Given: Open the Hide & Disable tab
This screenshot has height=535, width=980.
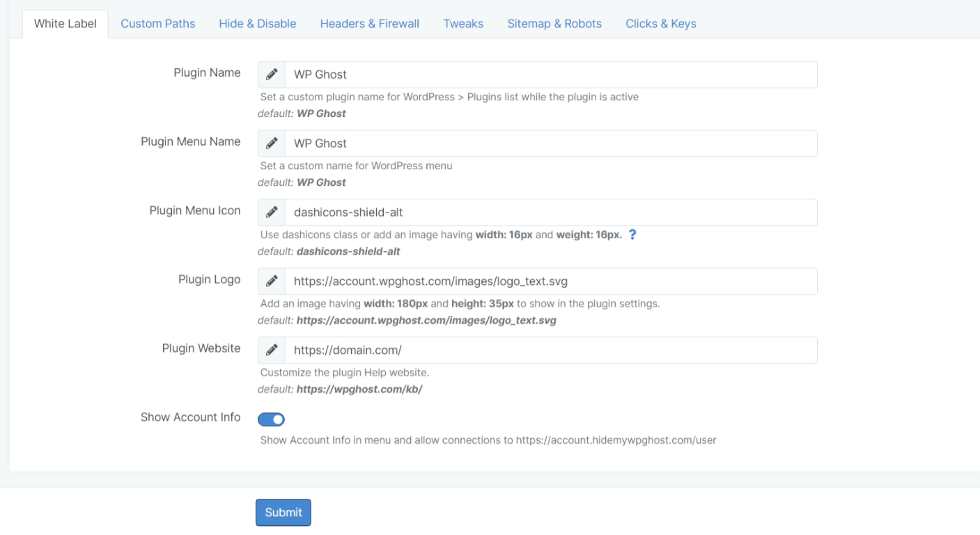Looking at the screenshot, I should 258,24.
